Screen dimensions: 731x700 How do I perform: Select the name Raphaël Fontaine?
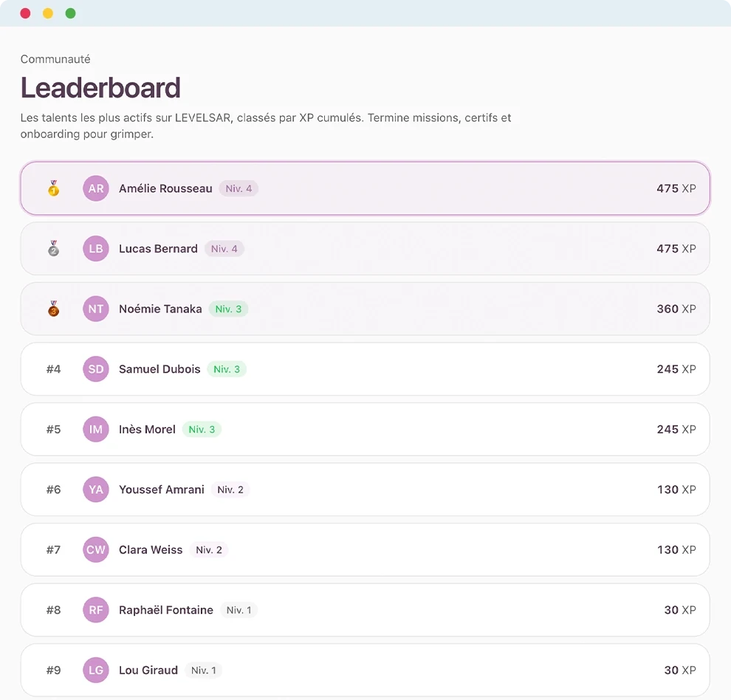[166, 609]
